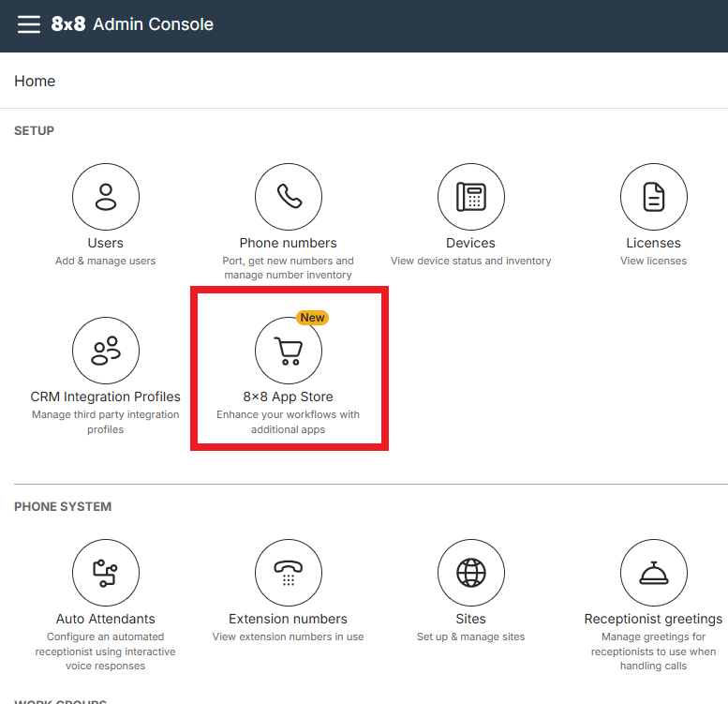Open the Receptionist greetings bell icon
The width and height of the screenshot is (728, 704).
(x=654, y=573)
